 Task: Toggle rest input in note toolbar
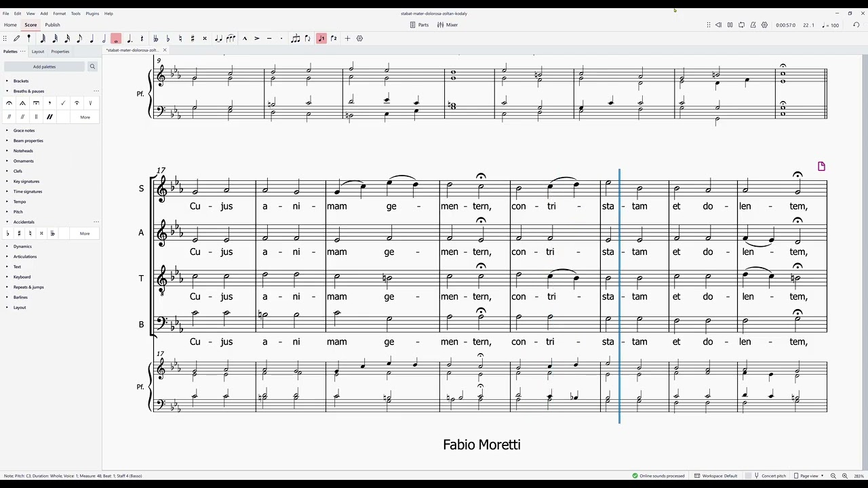point(142,39)
